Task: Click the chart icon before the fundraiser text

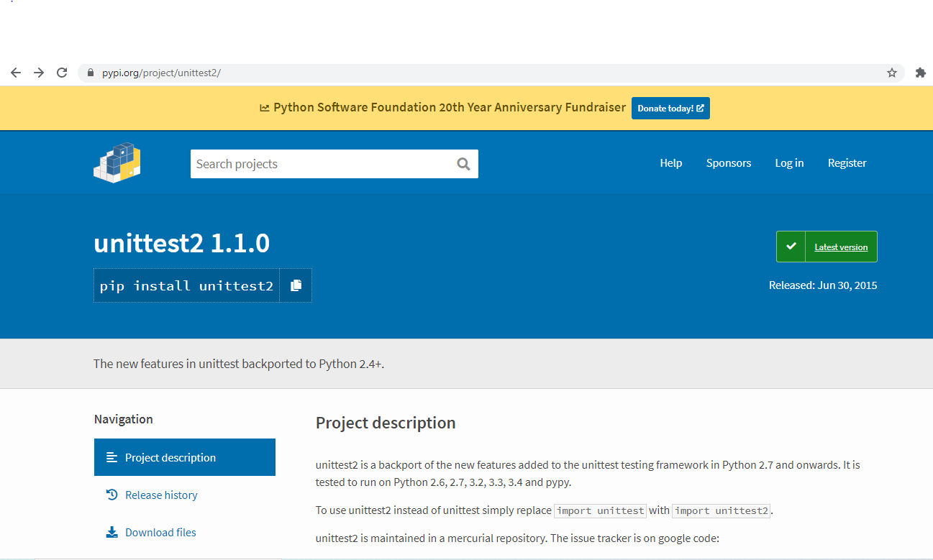Action: [x=265, y=108]
